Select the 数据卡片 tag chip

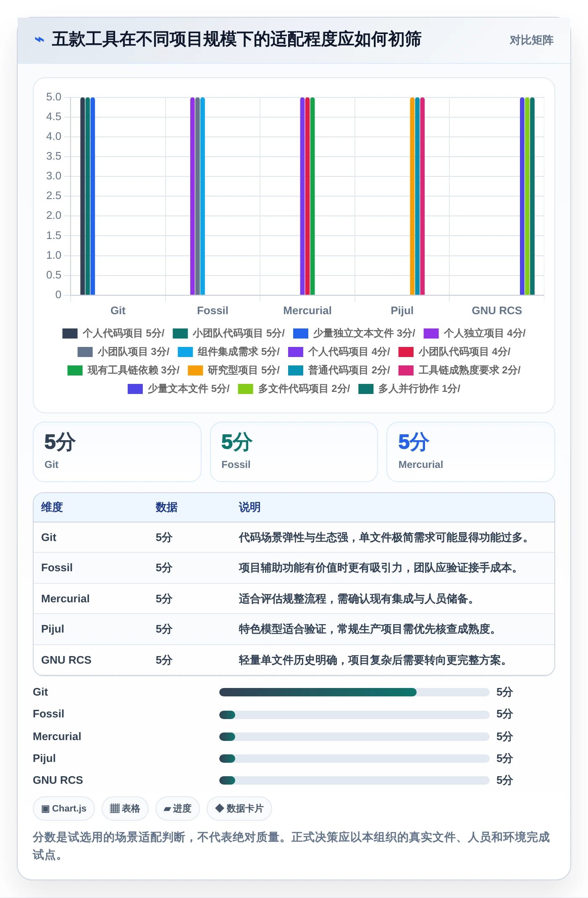tap(239, 809)
